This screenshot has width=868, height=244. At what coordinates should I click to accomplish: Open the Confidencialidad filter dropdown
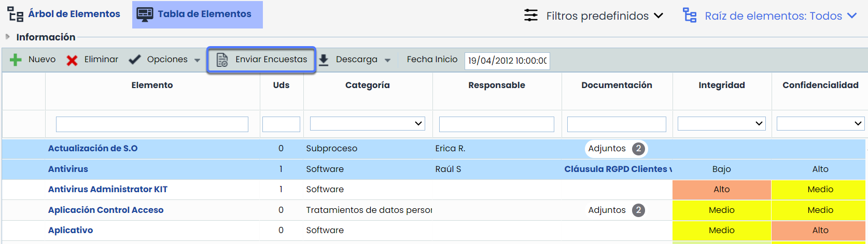820,124
